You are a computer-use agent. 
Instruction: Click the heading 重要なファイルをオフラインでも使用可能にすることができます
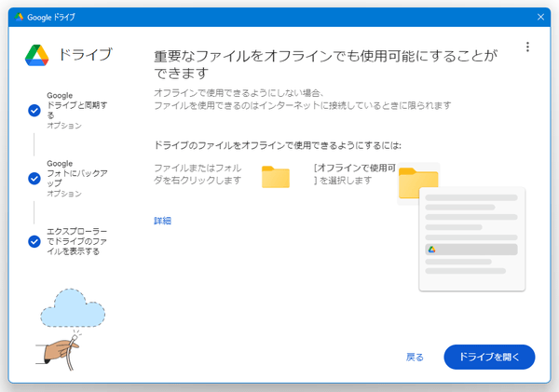click(x=325, y=64)
